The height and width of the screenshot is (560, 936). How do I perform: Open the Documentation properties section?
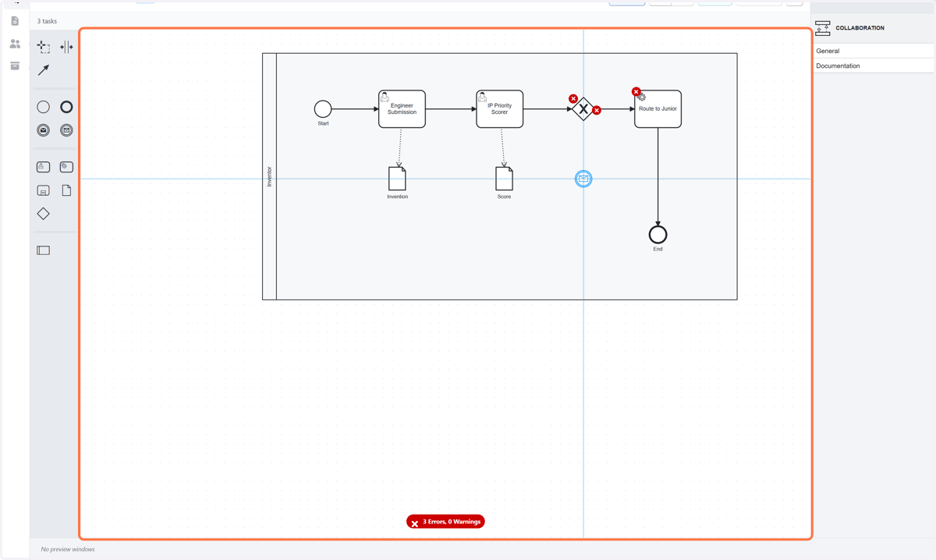(873, 66)
